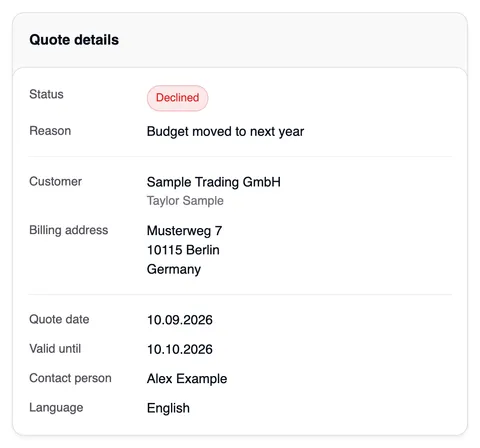Select address line 'Germany'
This screenshot has height=448, width=480.
(174, 269)
